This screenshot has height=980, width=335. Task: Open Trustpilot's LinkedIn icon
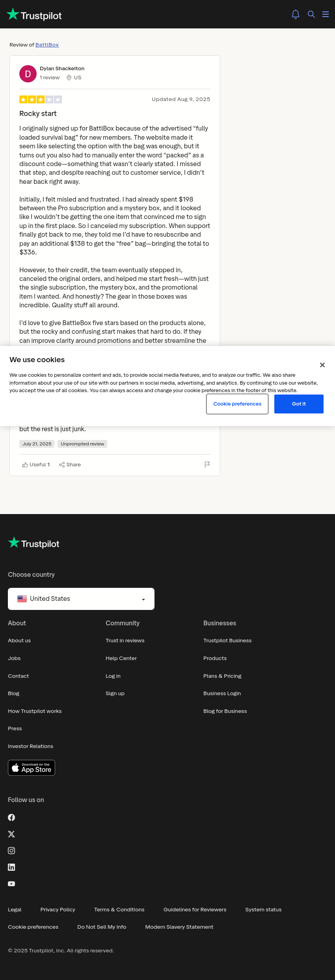(11, 867)
